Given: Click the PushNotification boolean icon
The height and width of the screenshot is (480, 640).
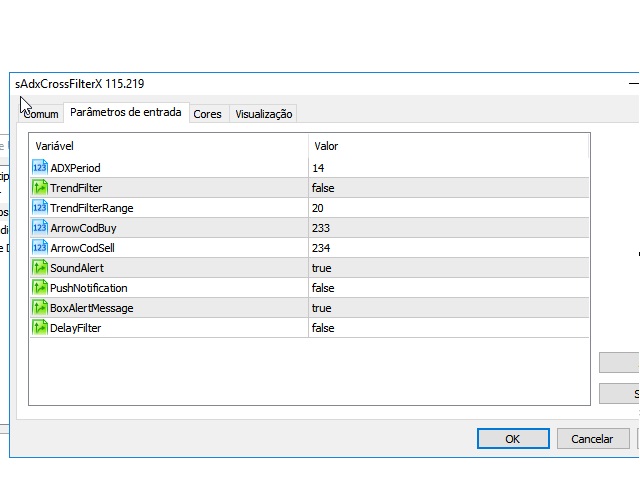Looking at the screenshot, I should (x=40, y=288).
